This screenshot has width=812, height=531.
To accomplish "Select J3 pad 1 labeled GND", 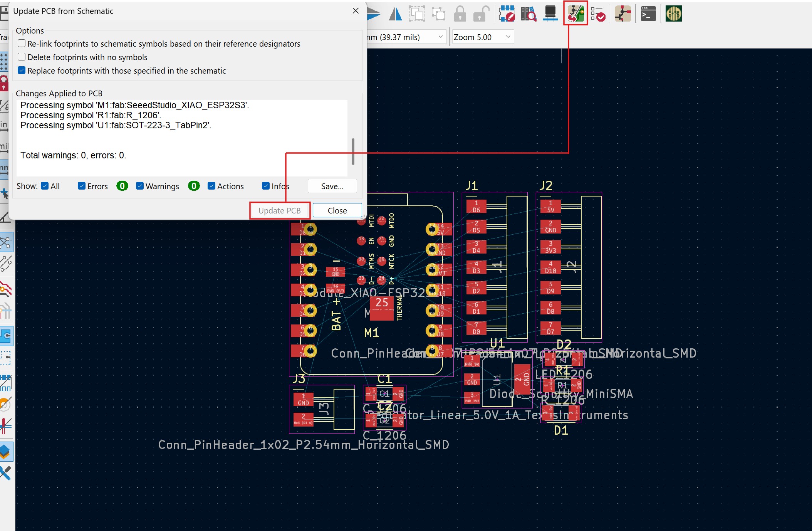I will pyautogui.click(x=303, y=400).
